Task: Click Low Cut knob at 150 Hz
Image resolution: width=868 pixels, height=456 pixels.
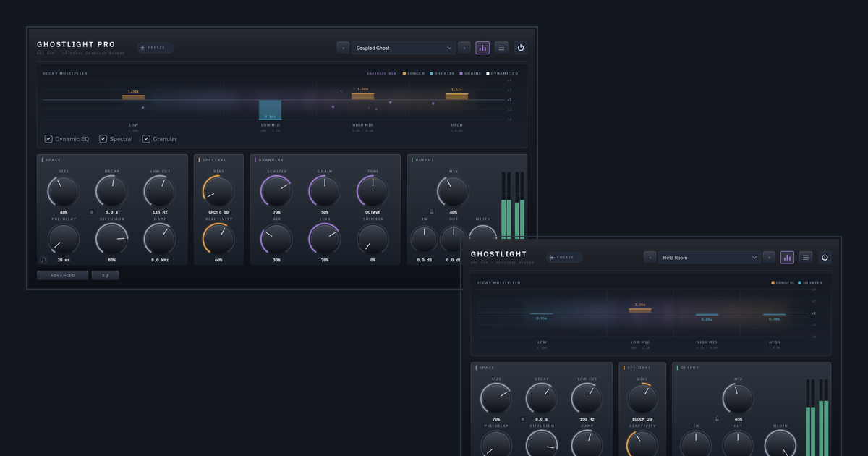Action: [x=587, y=399]
